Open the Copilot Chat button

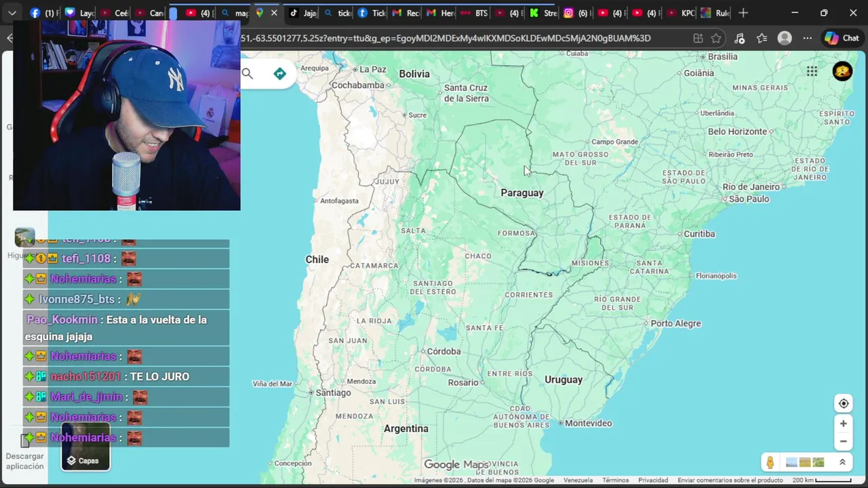[842, 38]
